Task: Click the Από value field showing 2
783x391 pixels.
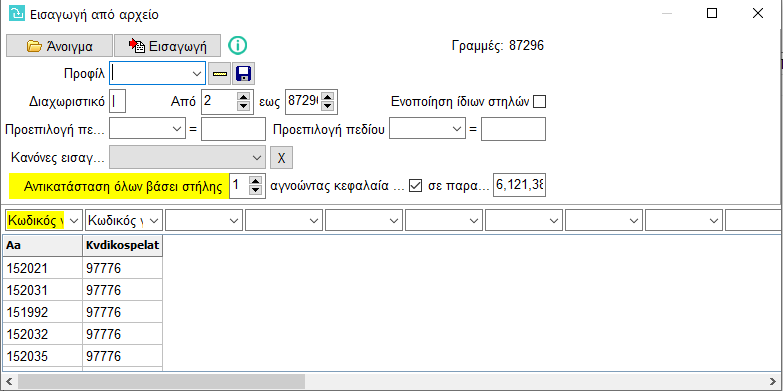Action: click(x=219, y=102)
